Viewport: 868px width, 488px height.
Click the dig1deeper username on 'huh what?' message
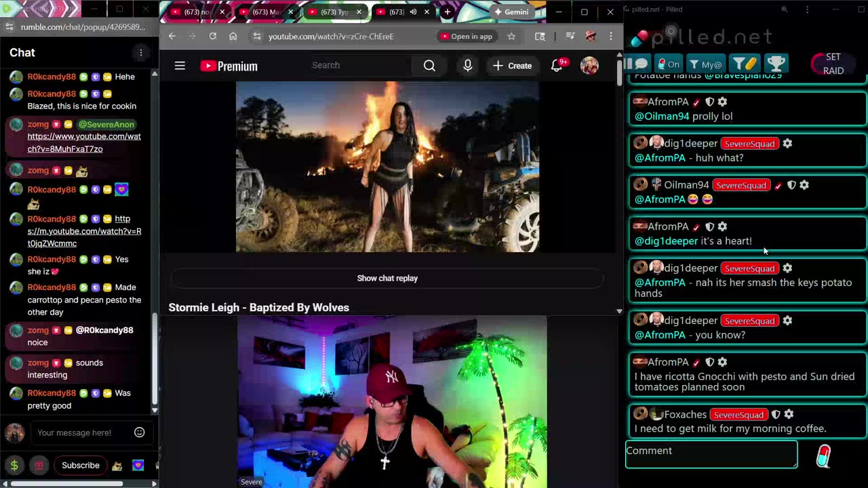click(x=690, y=144)
